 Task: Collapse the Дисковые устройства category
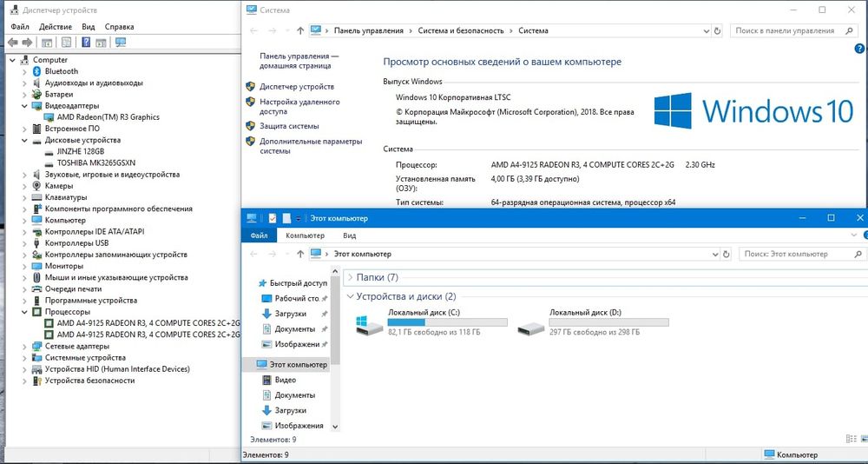pyautogui.click(x=24, y=140)
